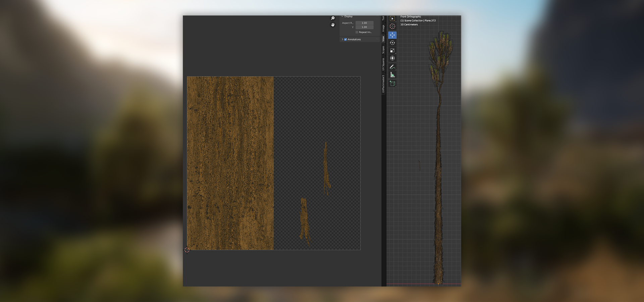Image resolution: width=644 pixels, height=302 pixels.
Task: Select the Measure tool
Action: tap(392, 75)
